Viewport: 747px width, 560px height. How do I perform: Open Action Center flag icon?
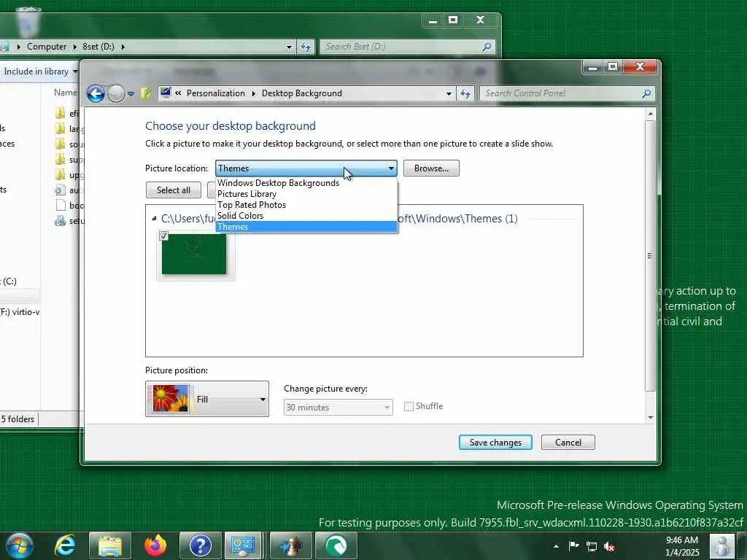coord(574,545)
